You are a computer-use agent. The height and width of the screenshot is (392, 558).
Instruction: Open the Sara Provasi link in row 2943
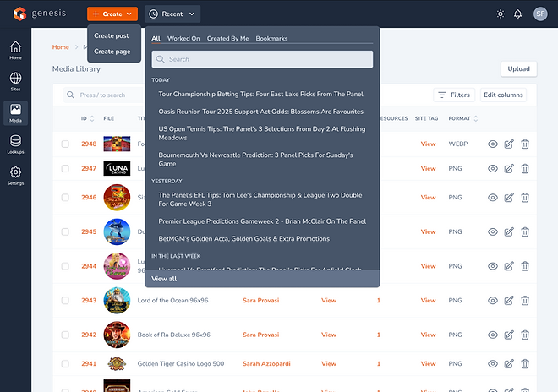click(261, 301)
